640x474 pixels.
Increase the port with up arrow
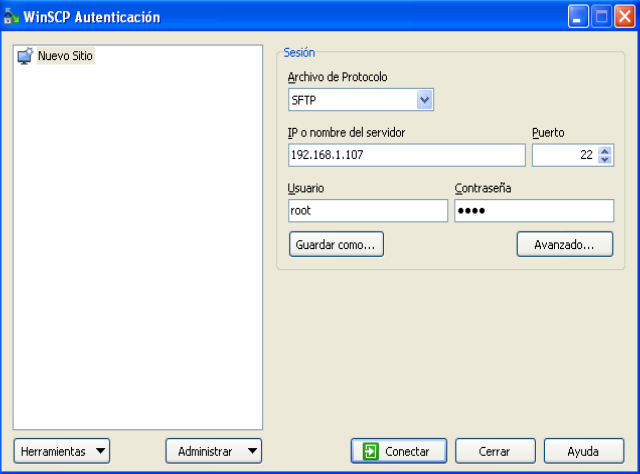click(x=605, y=151)
